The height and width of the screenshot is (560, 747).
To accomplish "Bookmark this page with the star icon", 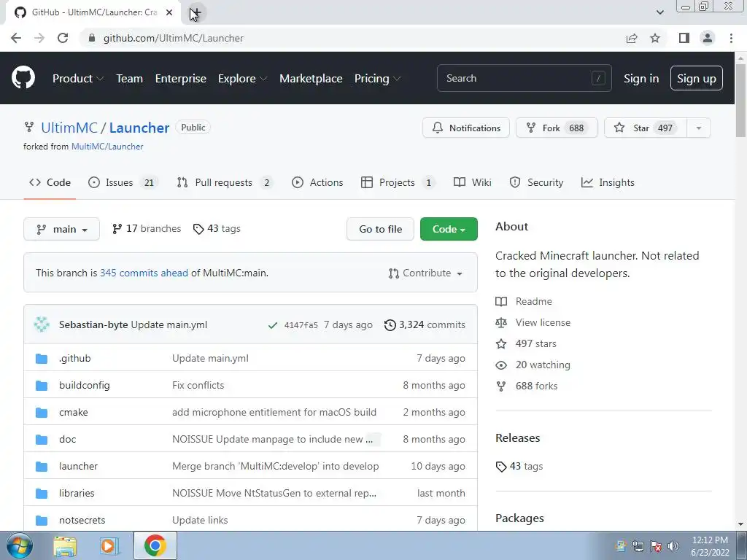I will 655,38.
